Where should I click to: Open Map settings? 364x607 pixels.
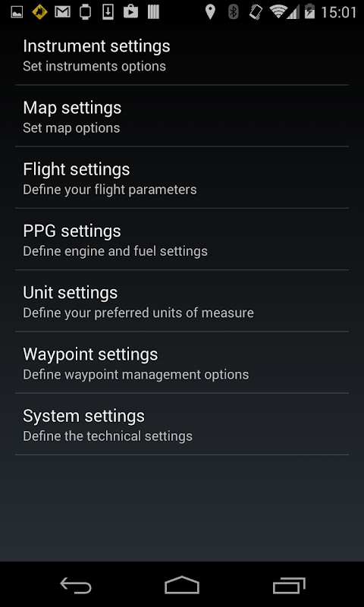click(x=182, y=116)
